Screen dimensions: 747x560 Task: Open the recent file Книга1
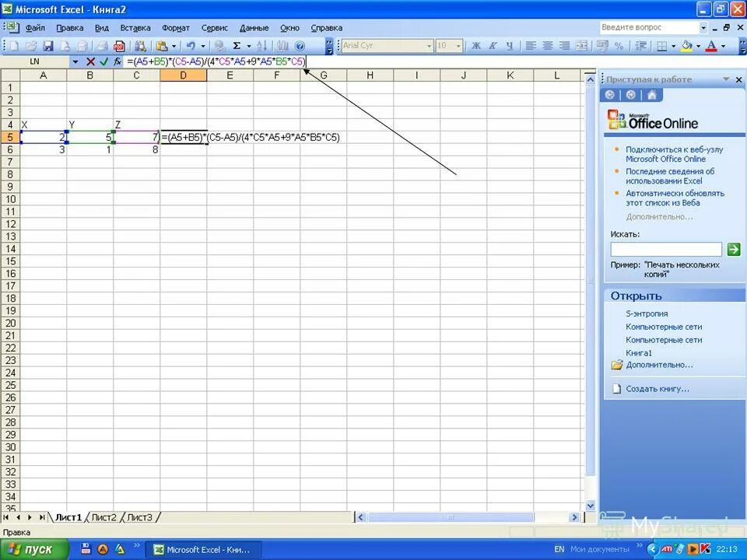(x=638, y=353)
